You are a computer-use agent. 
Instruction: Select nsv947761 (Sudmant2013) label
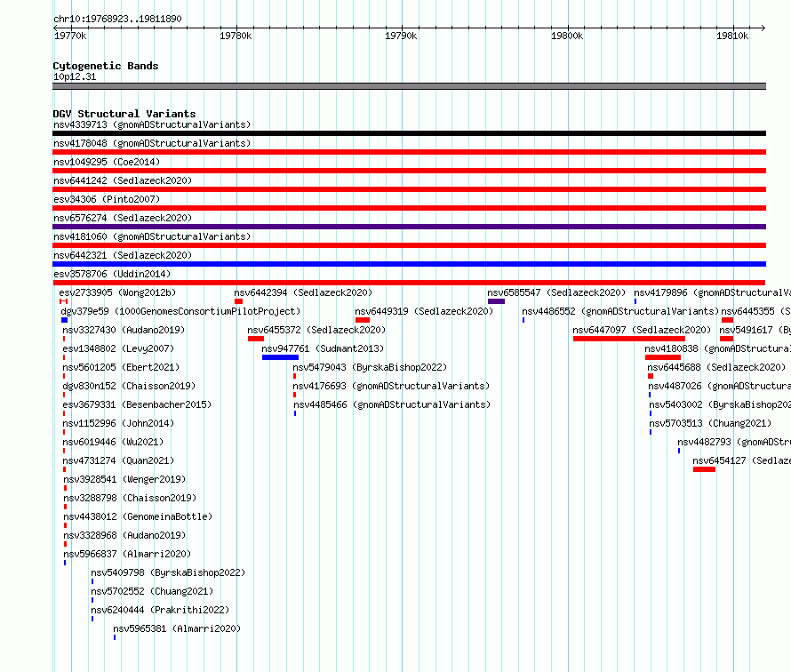point(323,348)
